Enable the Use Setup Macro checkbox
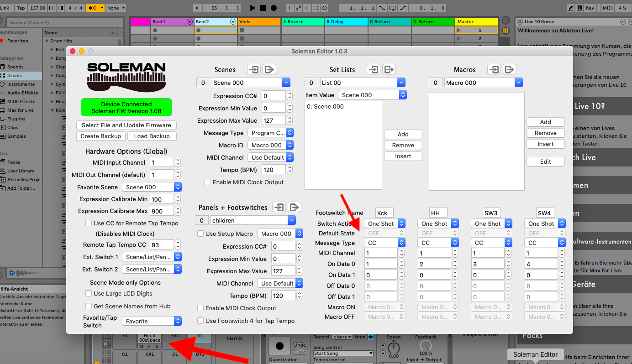Viewport: 632px width, 364px height. [200, 234]
